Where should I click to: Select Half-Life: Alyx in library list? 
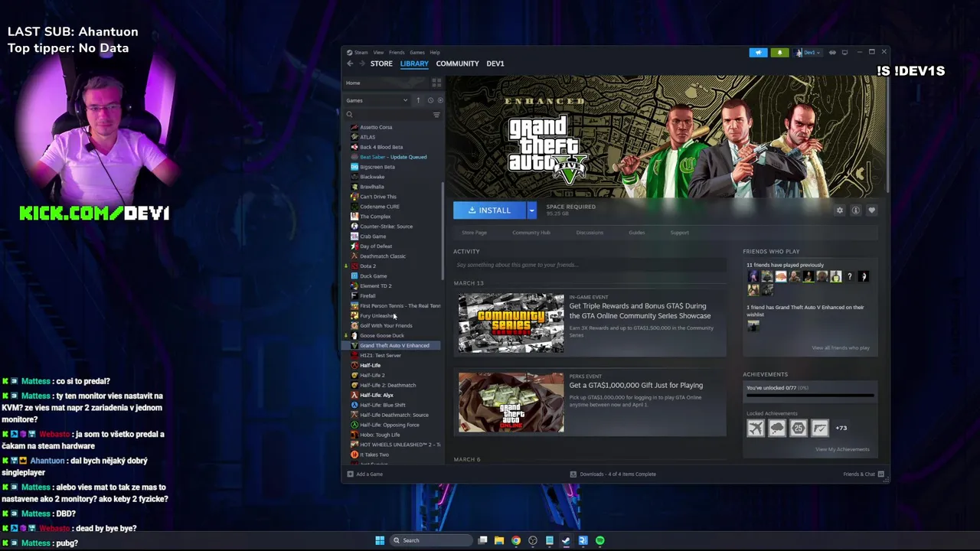tap(377, 395)
